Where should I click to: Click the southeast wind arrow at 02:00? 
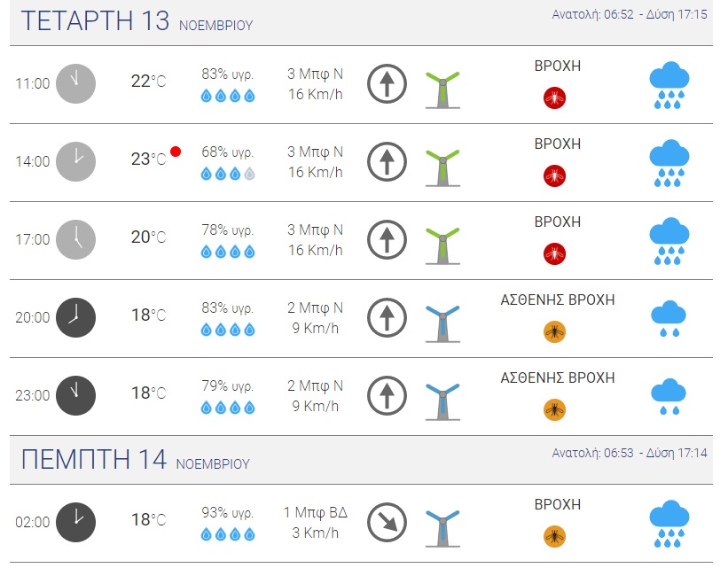(x=387, y=522)
